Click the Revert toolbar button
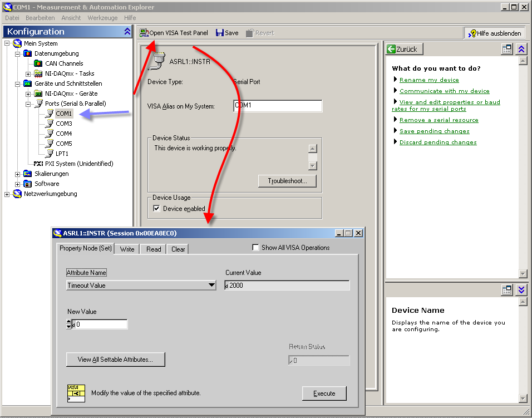Viewport: 532px width, 418px height. coord(260,33)
